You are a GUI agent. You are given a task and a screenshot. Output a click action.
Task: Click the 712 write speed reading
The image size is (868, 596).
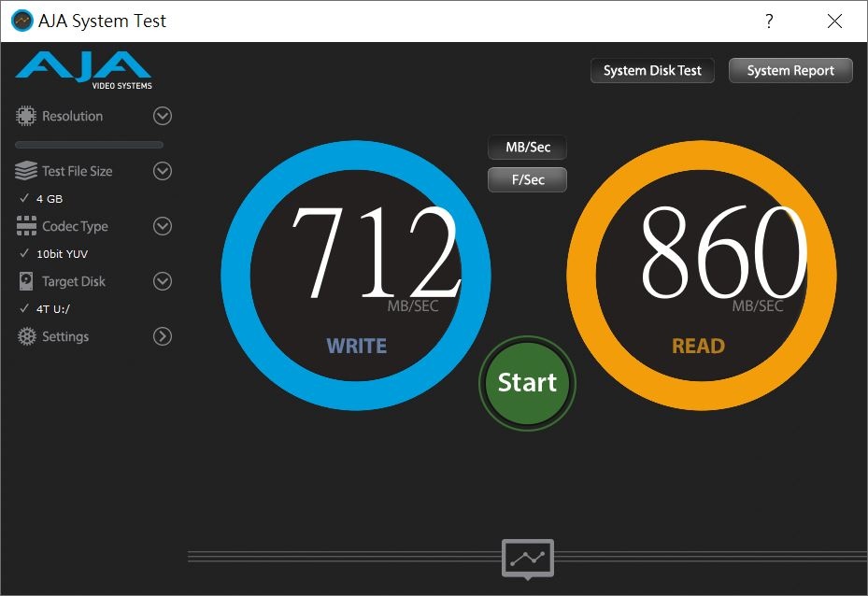377,252
